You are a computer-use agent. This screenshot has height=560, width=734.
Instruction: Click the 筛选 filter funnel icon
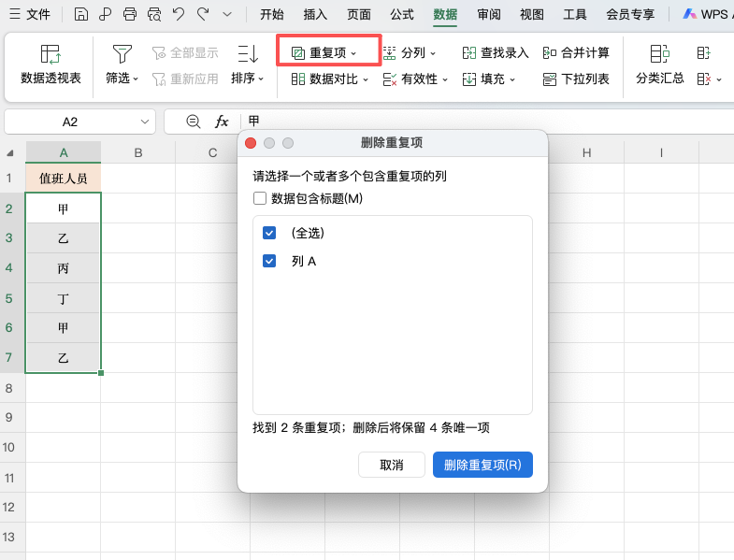pyautogui.click(x=122, y=53)
